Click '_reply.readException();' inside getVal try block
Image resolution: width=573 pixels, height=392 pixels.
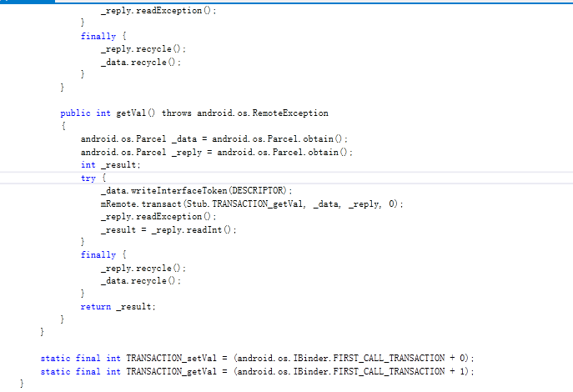[x=158, y=217]
